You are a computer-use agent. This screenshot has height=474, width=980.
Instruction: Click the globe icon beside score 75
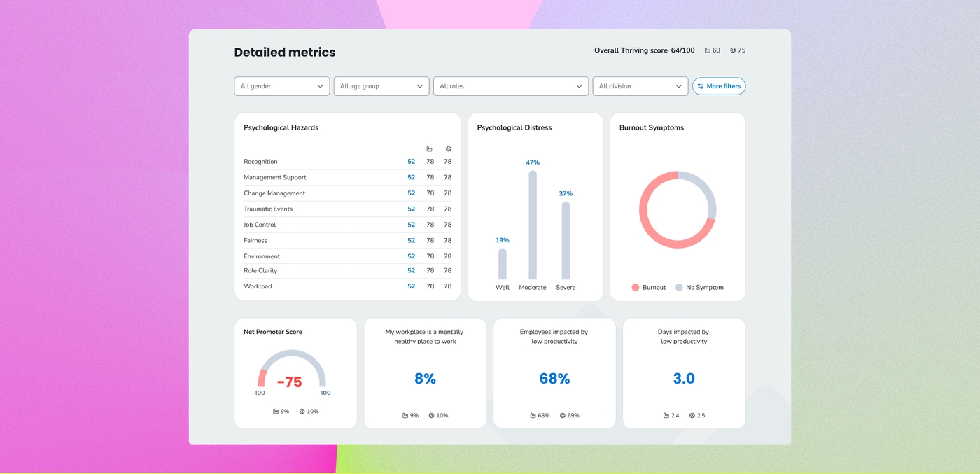733,50
